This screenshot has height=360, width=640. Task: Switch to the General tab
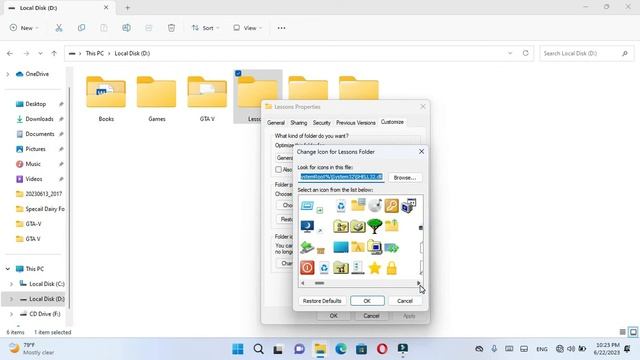(x=276, y=122)
